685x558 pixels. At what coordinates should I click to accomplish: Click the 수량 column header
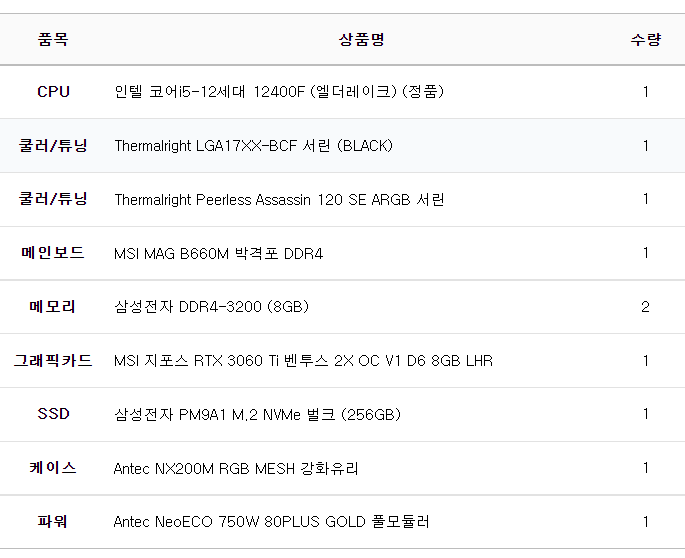[x=645, y=40]
